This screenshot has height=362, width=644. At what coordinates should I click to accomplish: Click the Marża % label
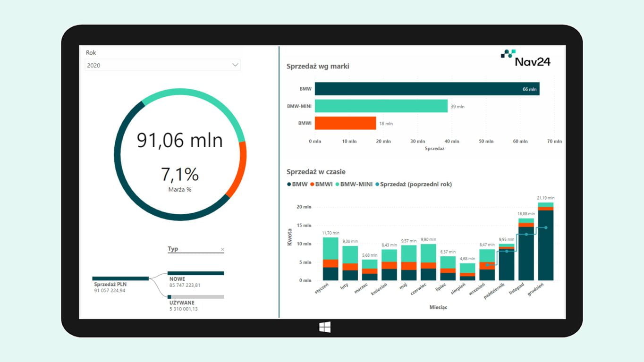179,190
